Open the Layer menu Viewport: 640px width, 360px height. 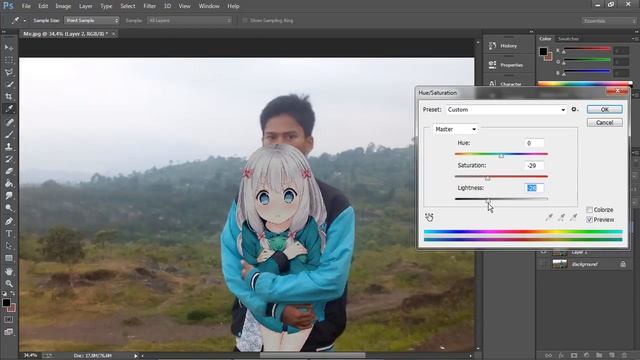[85, 6]
